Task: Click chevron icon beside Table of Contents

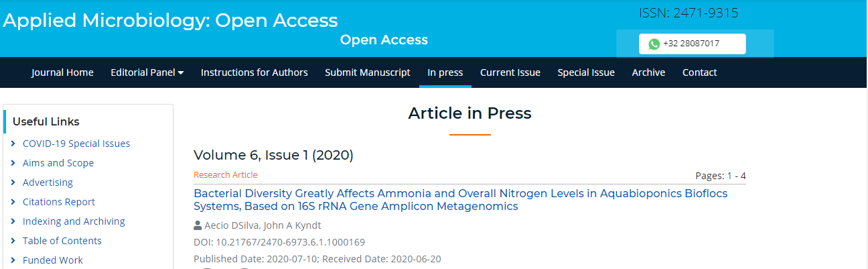Action: (13, 241)
